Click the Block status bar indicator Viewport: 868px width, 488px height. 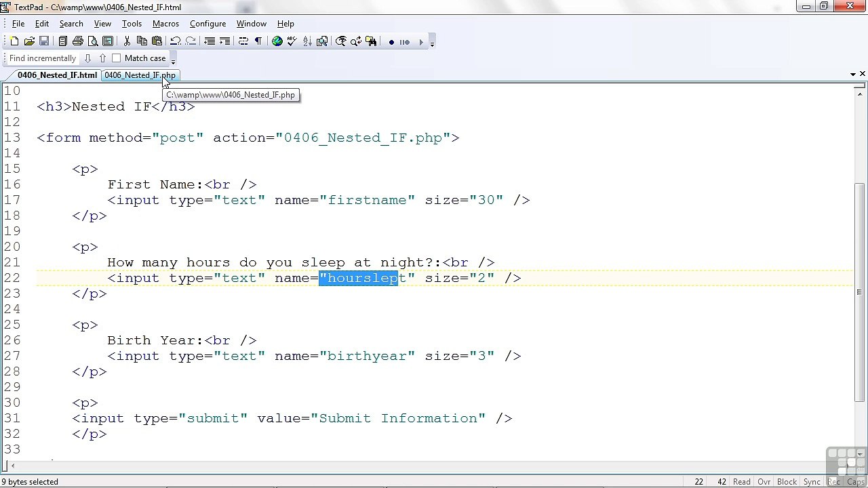coord(787,482)
